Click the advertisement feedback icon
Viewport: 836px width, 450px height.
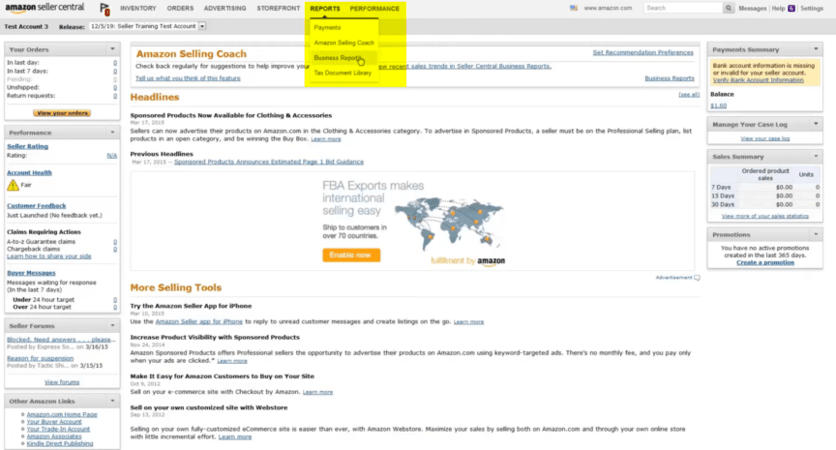click(697, 277)
